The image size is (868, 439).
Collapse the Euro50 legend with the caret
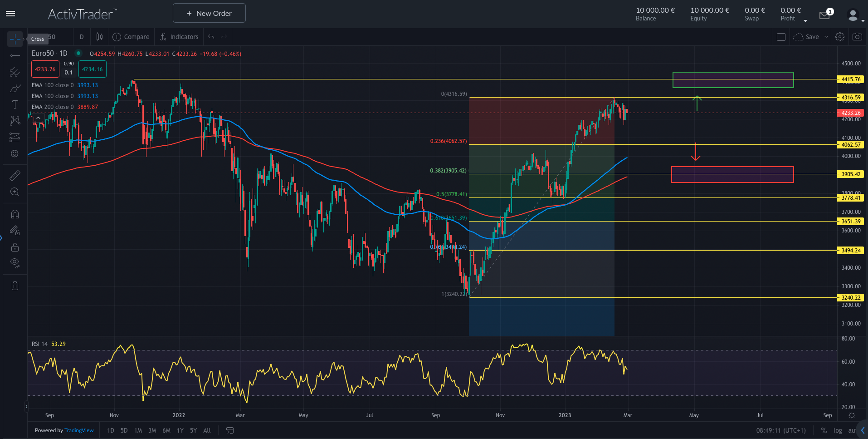(x=38, y=117)
